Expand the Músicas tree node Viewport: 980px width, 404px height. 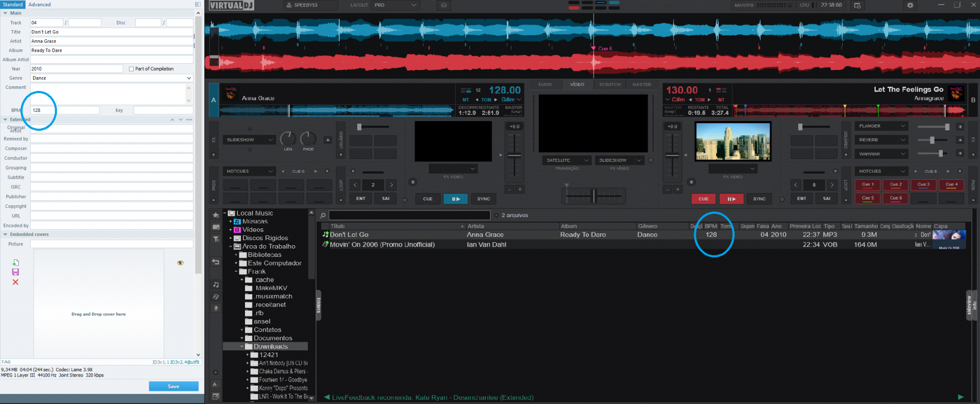pos(230,222)
